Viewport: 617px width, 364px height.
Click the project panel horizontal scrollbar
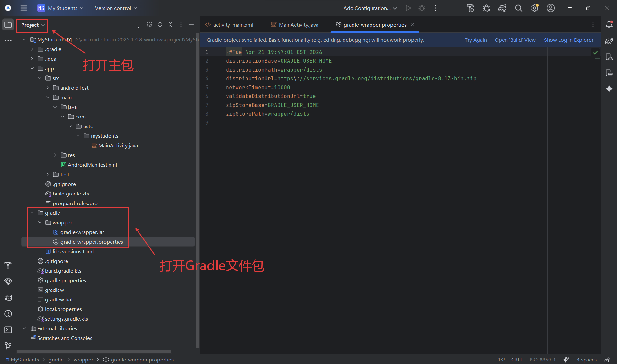click(94, 352)
